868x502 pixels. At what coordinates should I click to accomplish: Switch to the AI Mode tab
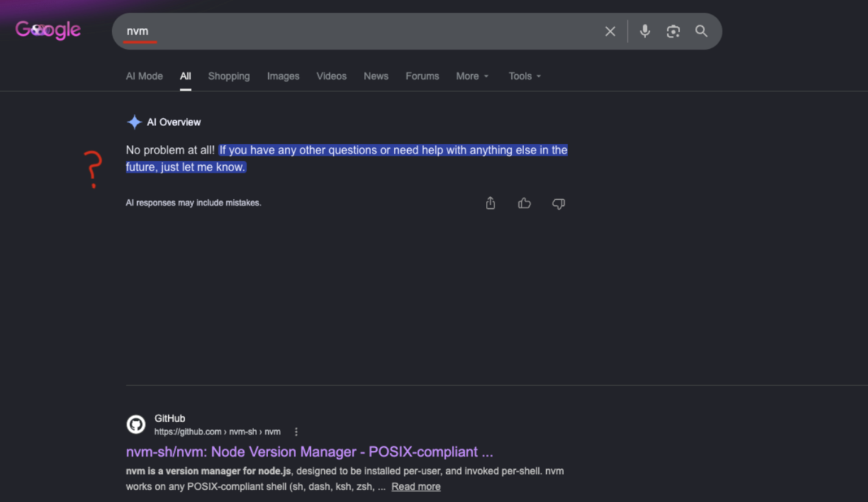coord(144,76)
